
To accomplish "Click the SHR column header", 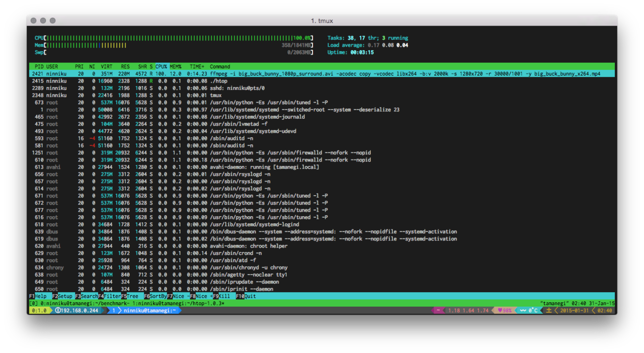I will 142,66.
